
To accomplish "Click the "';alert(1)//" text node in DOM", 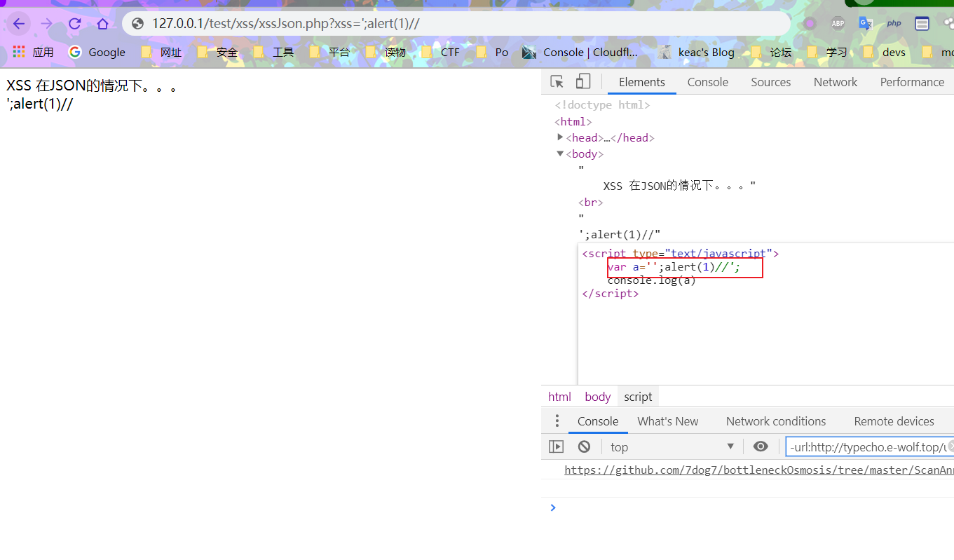I will pyautogui.click(x=620, y=234).
